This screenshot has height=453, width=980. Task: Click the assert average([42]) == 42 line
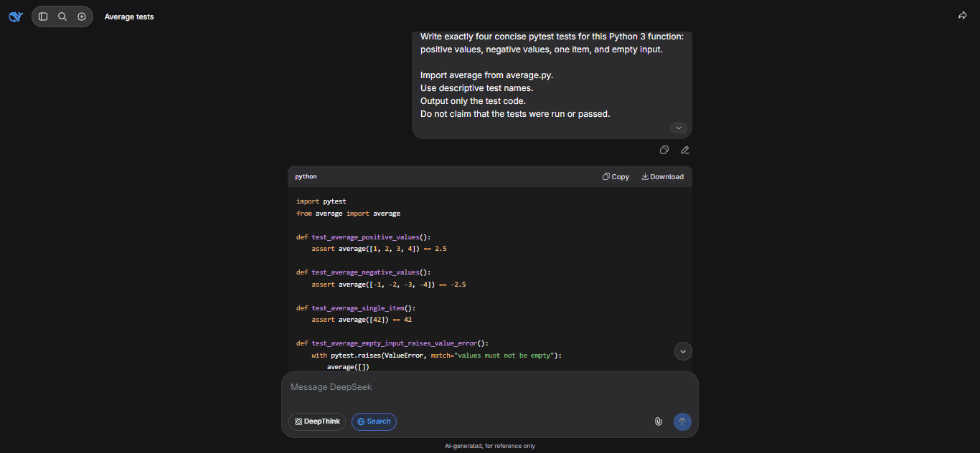[362, 320]
